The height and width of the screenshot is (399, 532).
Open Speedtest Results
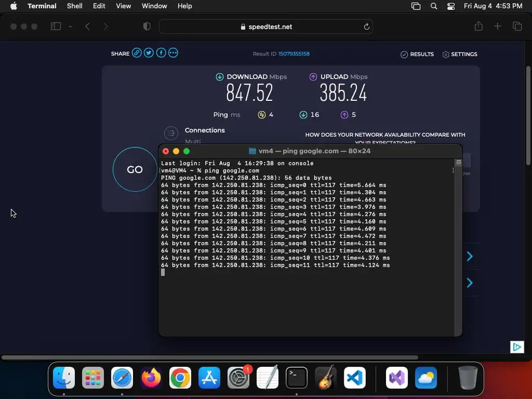pyautogui.click(x=417, y=54)
